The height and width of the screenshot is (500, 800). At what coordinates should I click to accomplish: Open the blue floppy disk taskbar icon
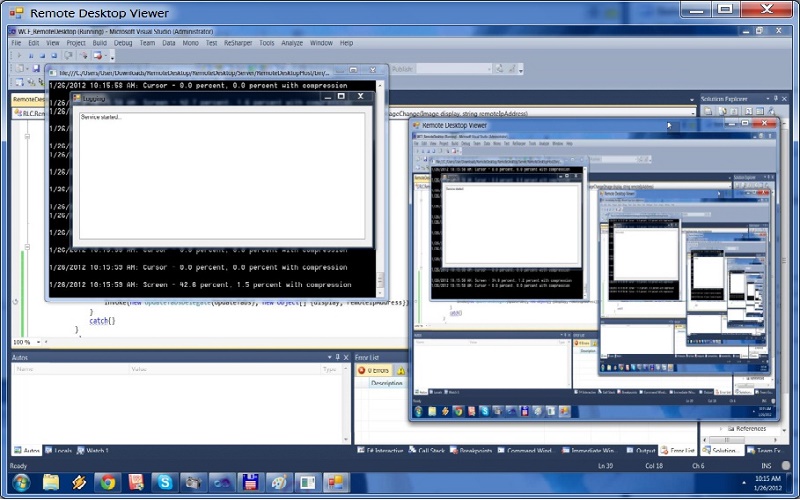251,482
